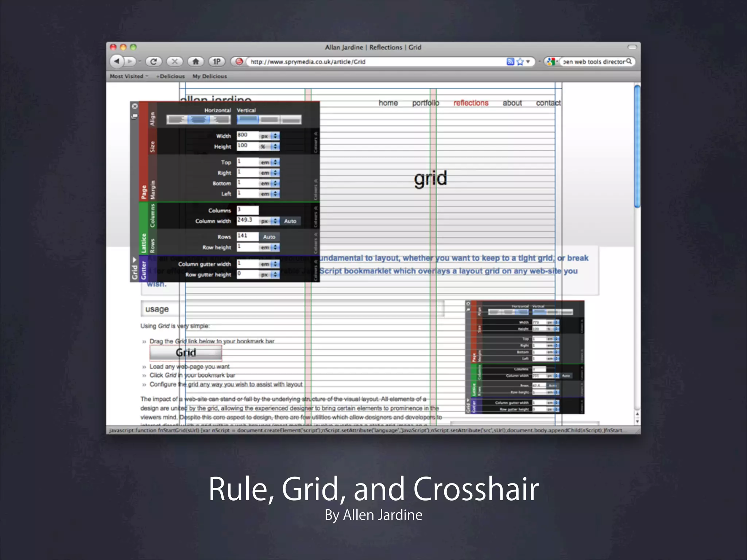This screenshot has width=747, height=560.
Task: Close the Grid panel with X icon
Action: coord(135,106)
